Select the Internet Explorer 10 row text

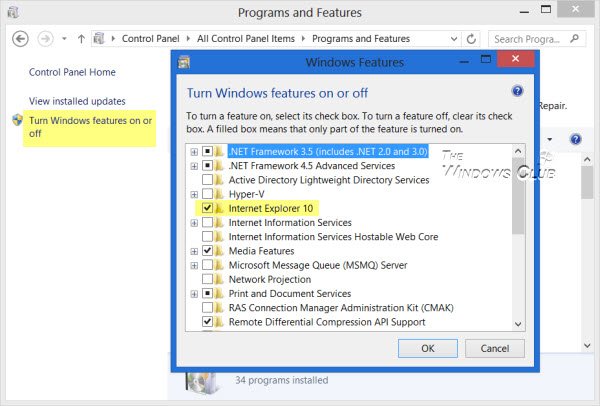tap(271, 208)
